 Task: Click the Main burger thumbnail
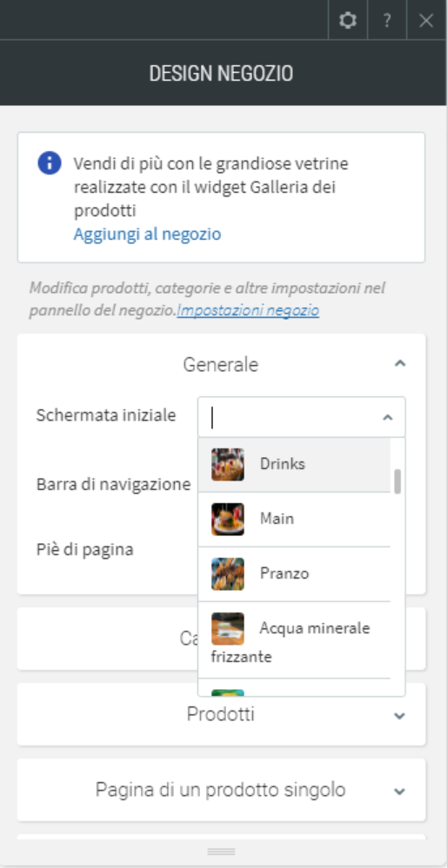[228, 519]
